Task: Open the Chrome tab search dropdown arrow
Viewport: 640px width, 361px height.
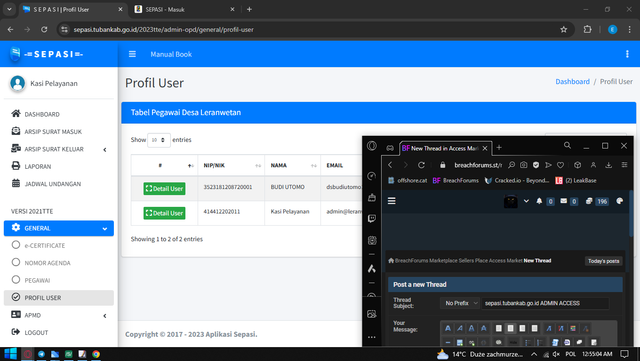Action: click(x=9, y=9)
